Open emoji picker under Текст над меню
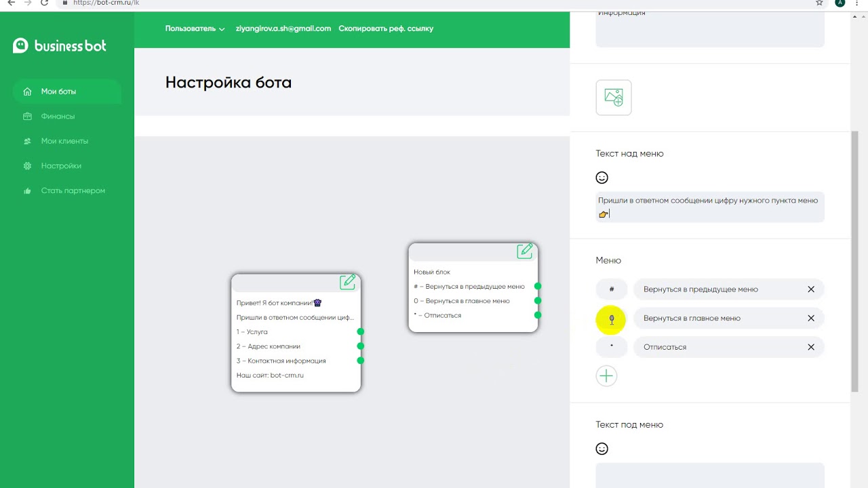868x488 pixels. click(601, 178)
